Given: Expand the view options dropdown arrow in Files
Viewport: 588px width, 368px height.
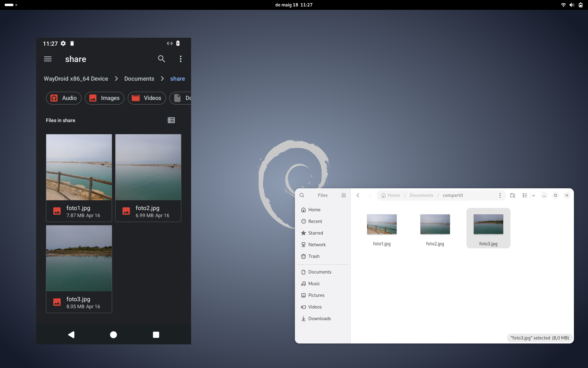Looking at the screenshot, I should pos(533,195).
